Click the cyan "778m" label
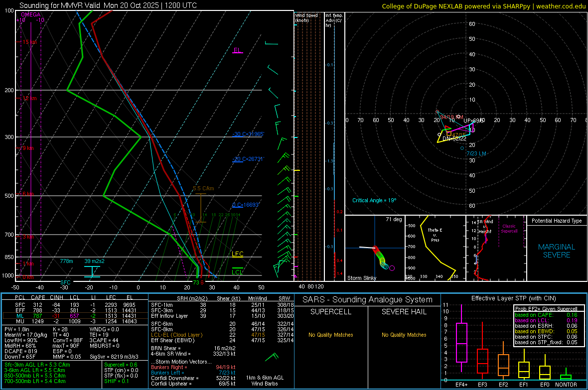The height and width of the screenshot is (390, 588). [66, 261]
